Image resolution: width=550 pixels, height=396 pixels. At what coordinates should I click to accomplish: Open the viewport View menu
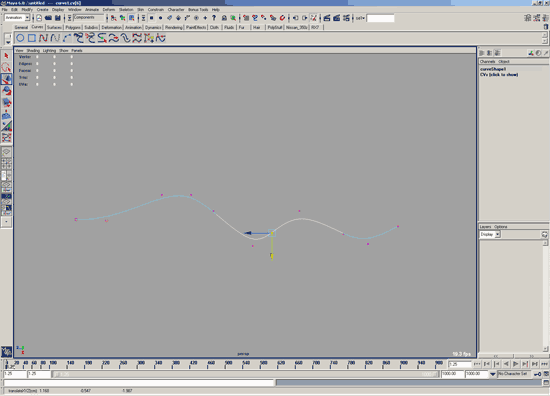point(19,51)
